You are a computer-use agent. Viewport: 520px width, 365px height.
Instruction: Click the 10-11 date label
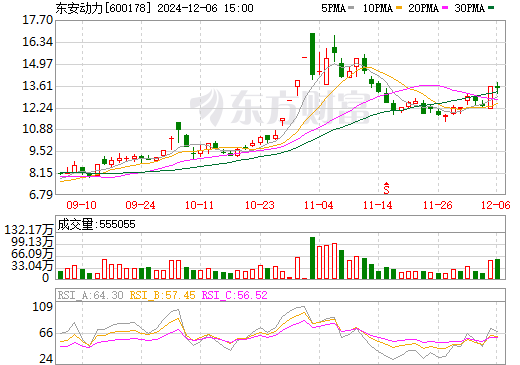coord(199,205)
